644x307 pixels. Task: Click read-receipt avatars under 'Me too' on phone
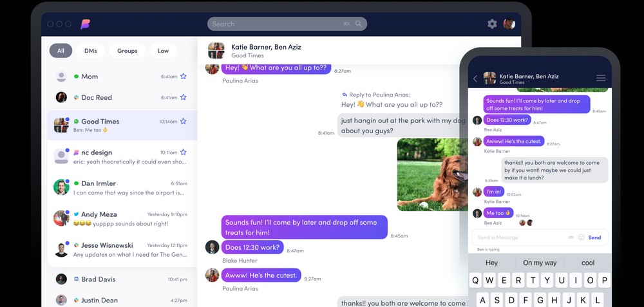[526, 223]
